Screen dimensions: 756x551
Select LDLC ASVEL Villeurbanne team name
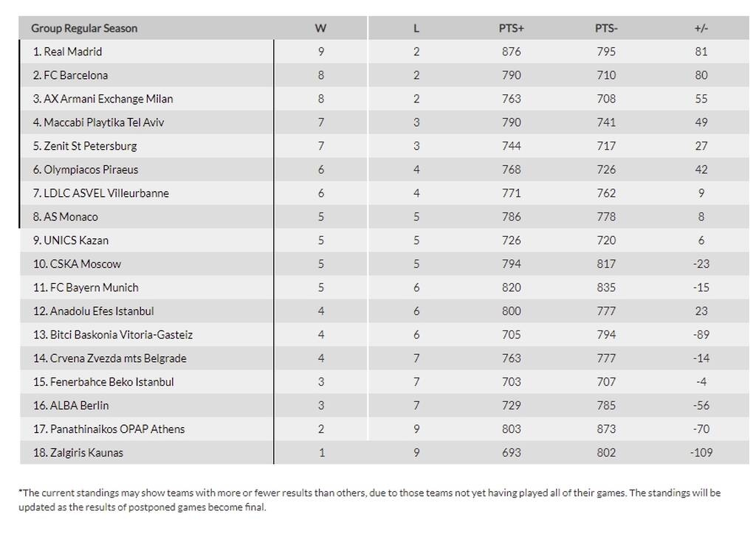point(100,193)
